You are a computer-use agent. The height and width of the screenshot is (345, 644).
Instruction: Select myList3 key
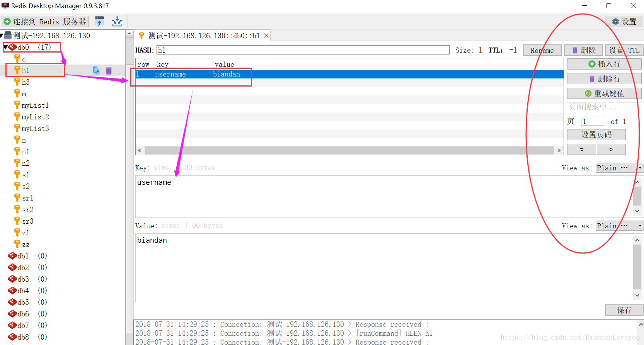[35, 128]
